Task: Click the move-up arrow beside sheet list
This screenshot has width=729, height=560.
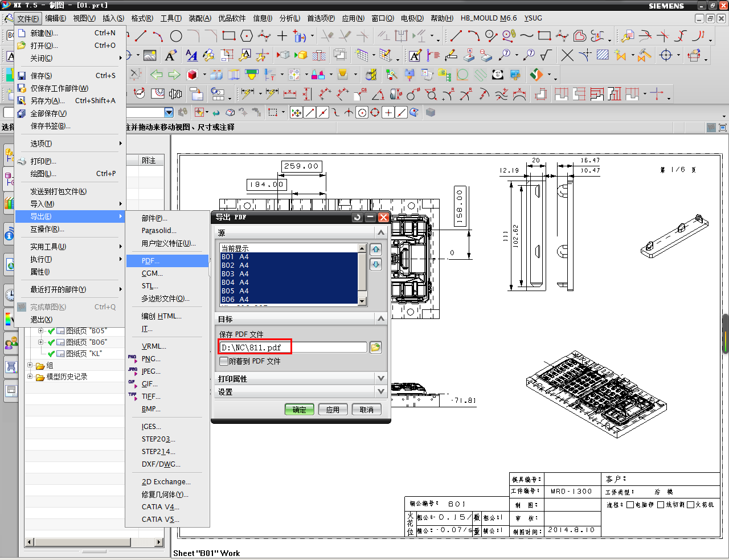Action: click(376, 250)
